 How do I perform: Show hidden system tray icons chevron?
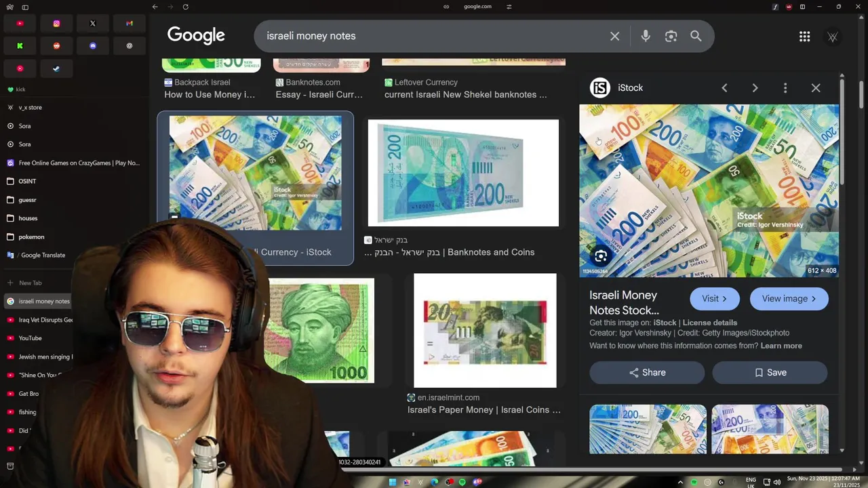point(680,482)
